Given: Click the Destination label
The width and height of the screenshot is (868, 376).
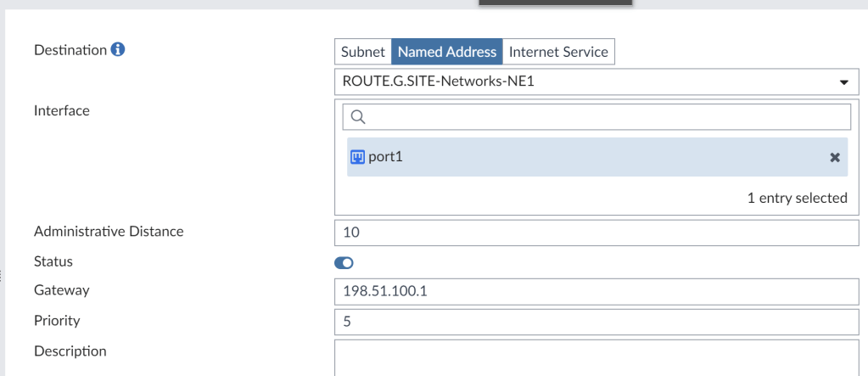Looking at the screenshot, I should (x=70, y=50).
